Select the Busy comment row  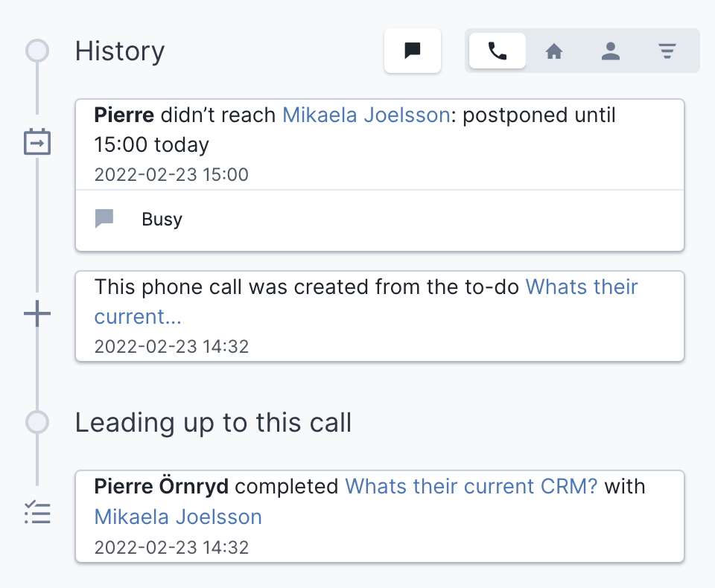(380, 220)
